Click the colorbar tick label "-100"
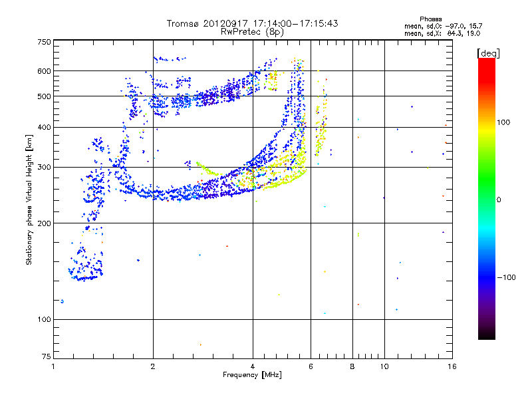 pos(506,277)
